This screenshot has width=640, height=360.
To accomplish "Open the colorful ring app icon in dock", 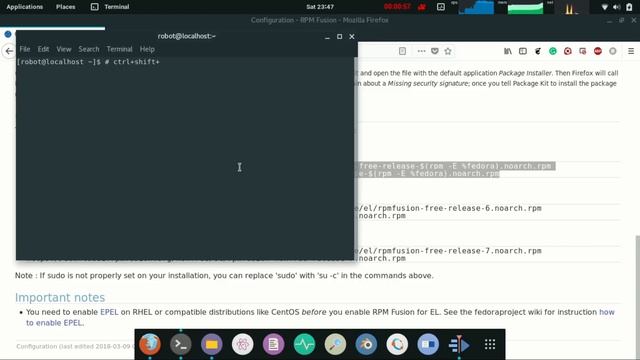I will (397, 344).
